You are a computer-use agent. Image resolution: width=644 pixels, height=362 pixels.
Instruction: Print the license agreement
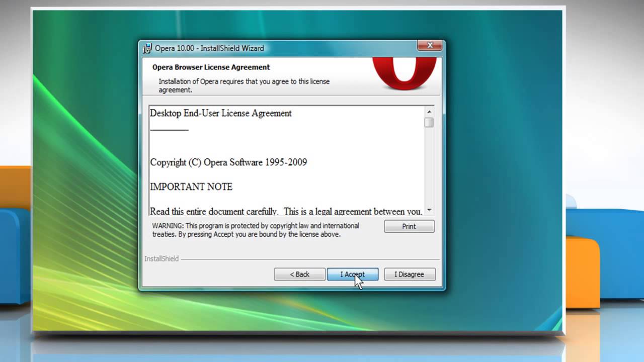pyautogui.click(x=409, y=226)
